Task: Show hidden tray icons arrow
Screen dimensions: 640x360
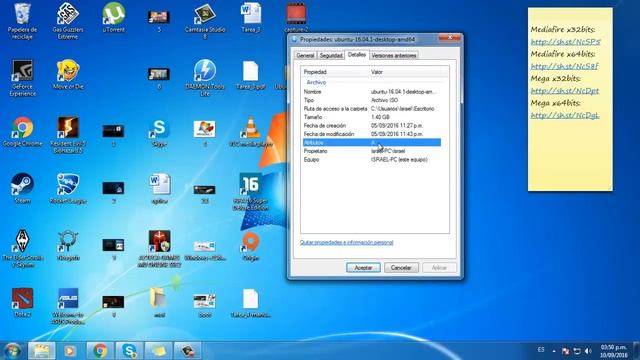Action: click(x=554, y=351)
